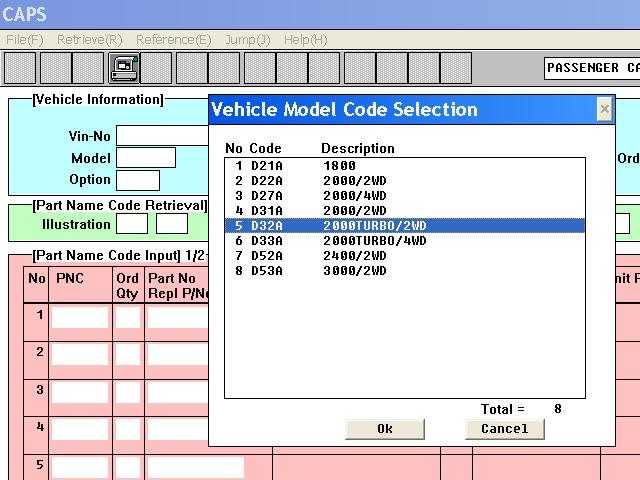
Task: Click the Model input field
Action: click(146, 158)
